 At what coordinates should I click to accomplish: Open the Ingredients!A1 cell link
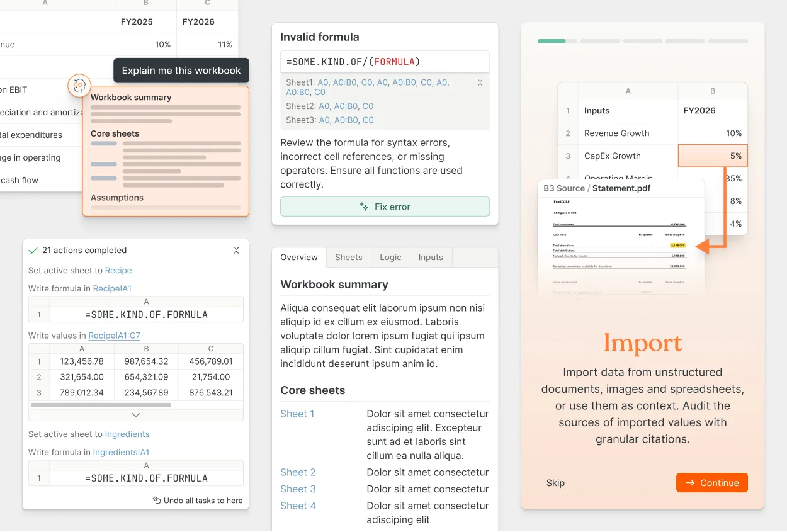click(x=121, y=453)
